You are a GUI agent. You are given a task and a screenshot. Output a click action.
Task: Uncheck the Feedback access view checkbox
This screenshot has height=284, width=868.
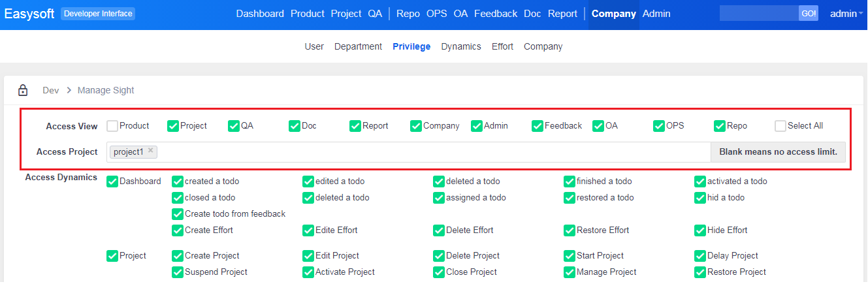click(x=538, y=126)
